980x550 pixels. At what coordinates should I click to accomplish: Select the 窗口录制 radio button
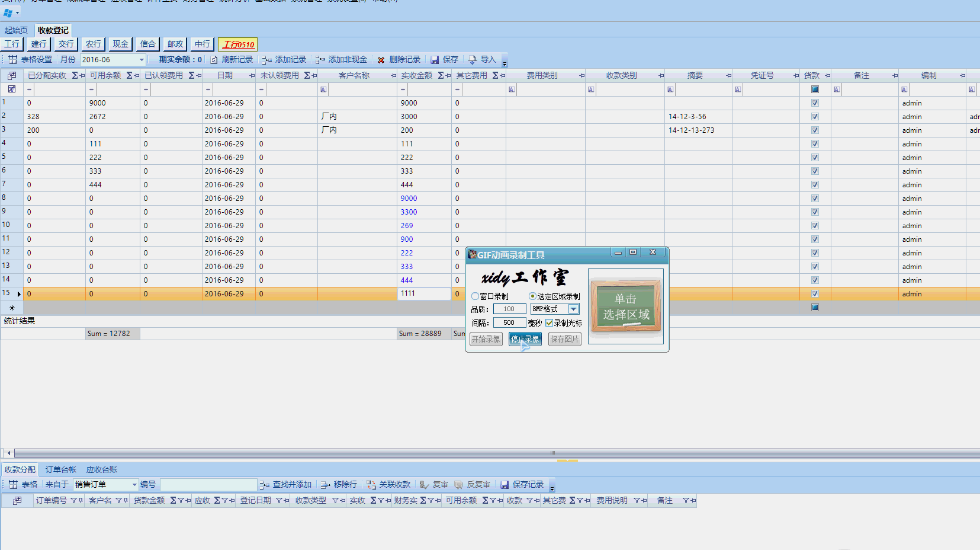(475, 296)
